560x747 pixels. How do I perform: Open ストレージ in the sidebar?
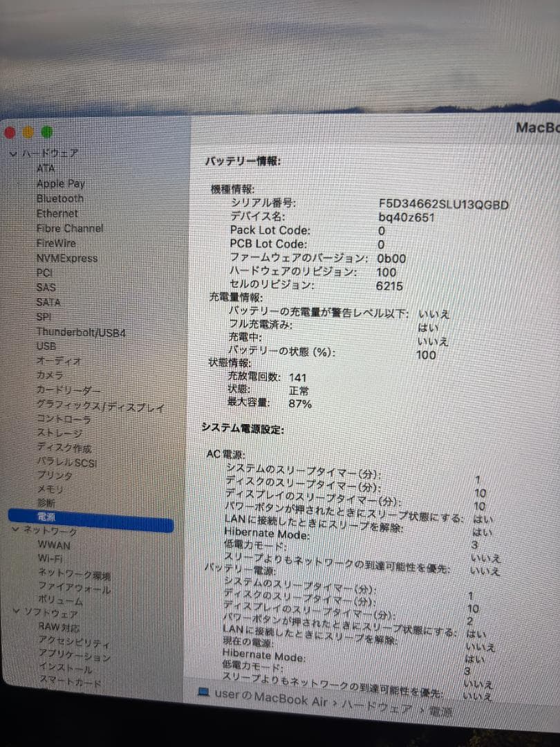[x=59, y=433]
